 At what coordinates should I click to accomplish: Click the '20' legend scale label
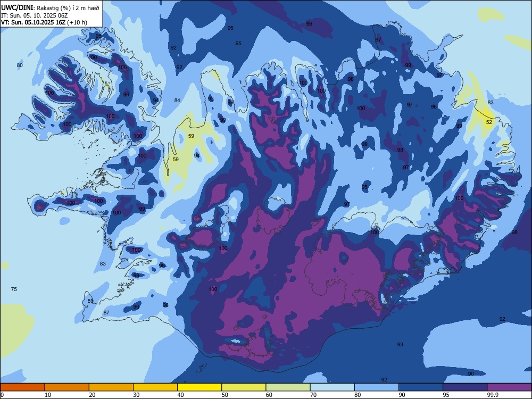(x=92, y=395)
